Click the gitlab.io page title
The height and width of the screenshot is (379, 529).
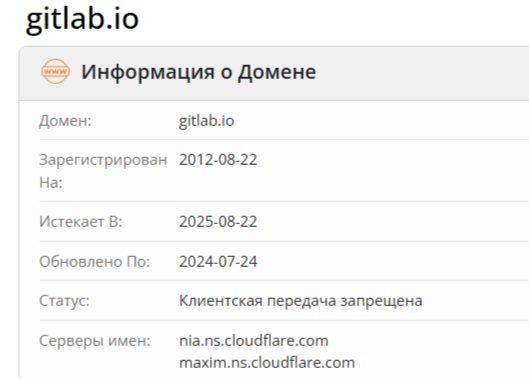[82, 19]
